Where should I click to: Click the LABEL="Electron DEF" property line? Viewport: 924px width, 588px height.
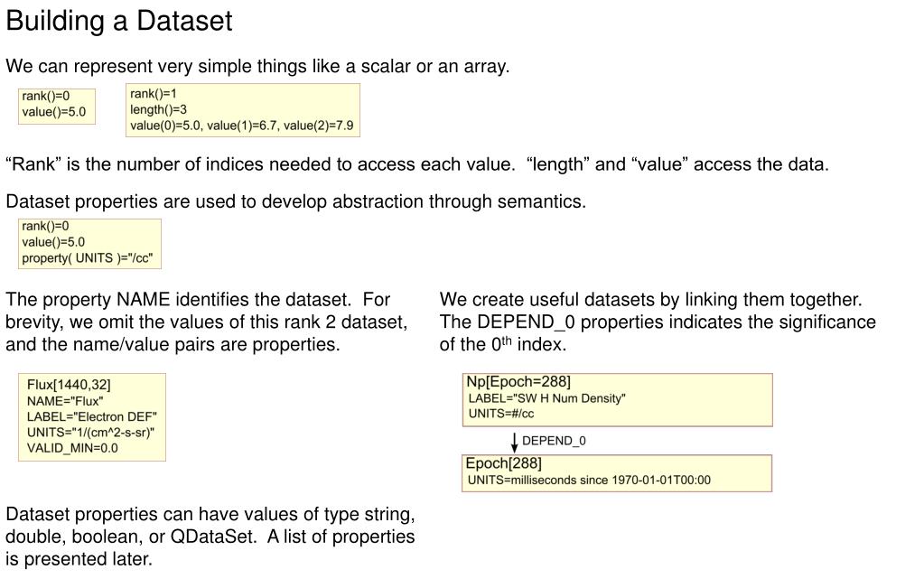coord(92,416)
